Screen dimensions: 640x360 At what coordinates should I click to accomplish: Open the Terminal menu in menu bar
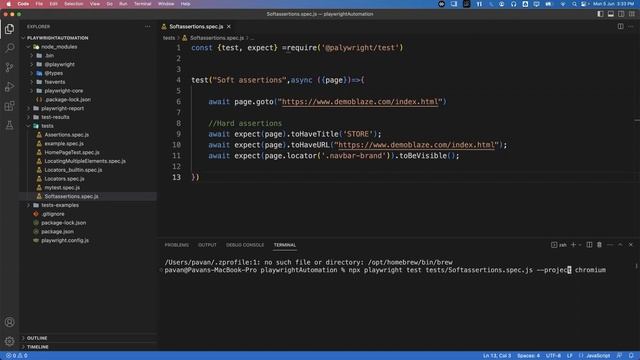142,4
